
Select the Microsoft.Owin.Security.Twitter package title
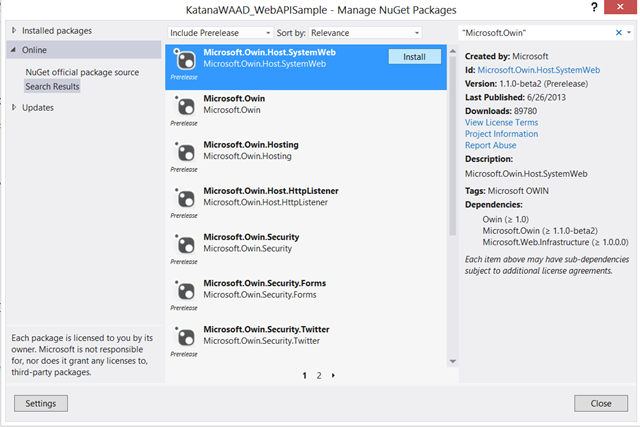pos(267,329)
